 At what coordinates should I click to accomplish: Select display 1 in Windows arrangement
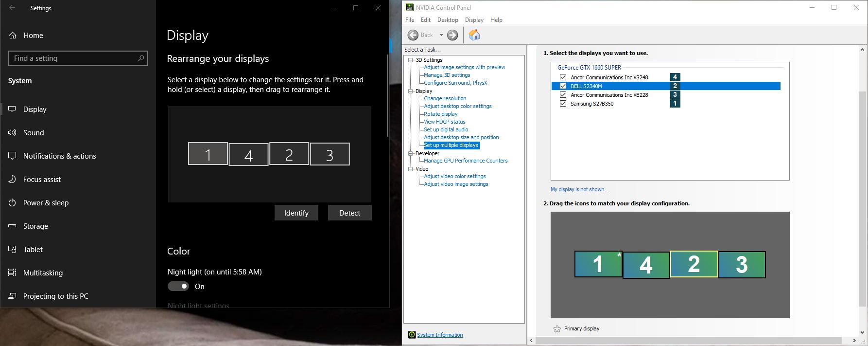(x=208, y=154)
